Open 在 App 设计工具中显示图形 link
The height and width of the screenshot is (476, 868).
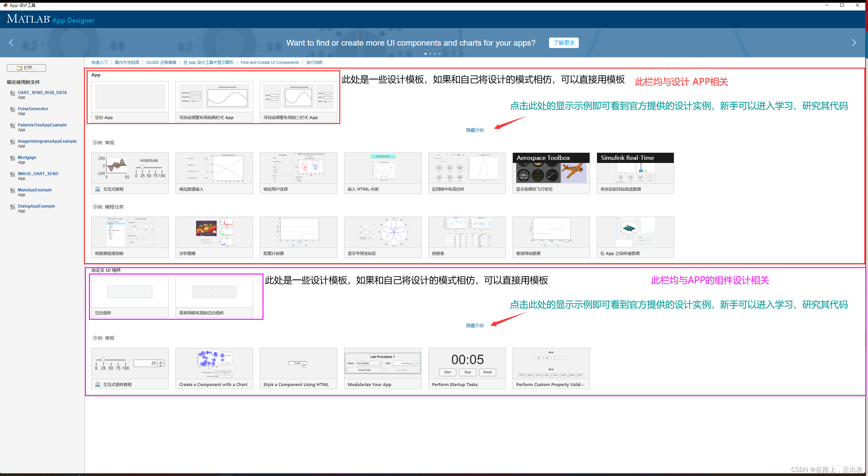coord(208,63)
